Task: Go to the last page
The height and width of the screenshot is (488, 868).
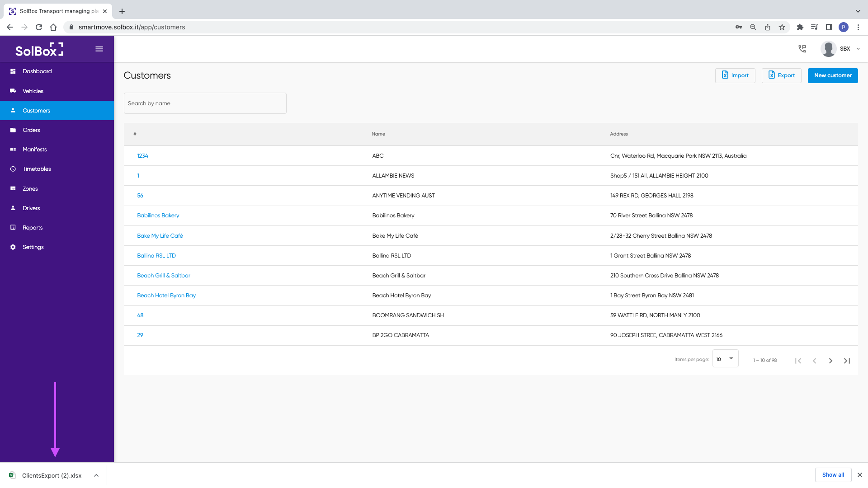Action: [847, 361]
